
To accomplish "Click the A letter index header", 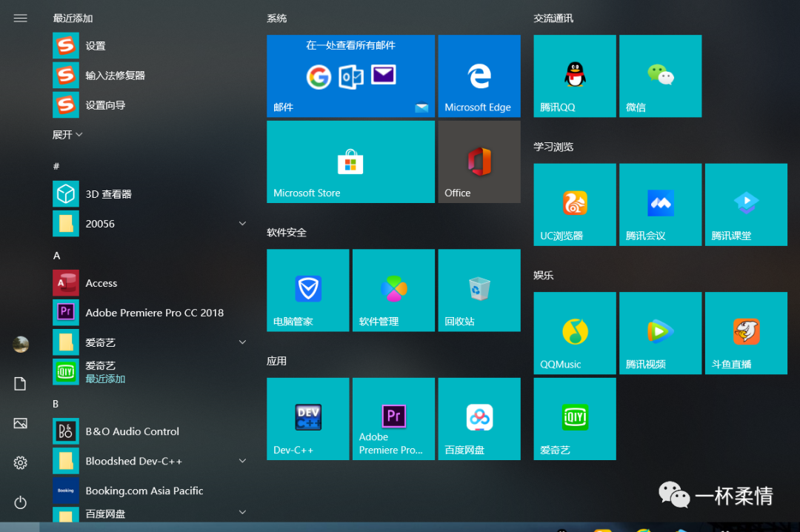I will (56, 256).
